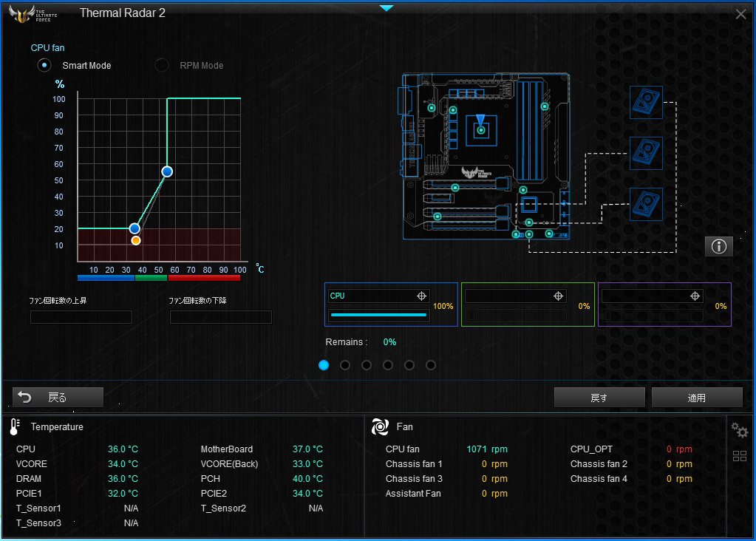
Task: Click the DRAM 36.0 °C value
Action: [x=123, y=479]
